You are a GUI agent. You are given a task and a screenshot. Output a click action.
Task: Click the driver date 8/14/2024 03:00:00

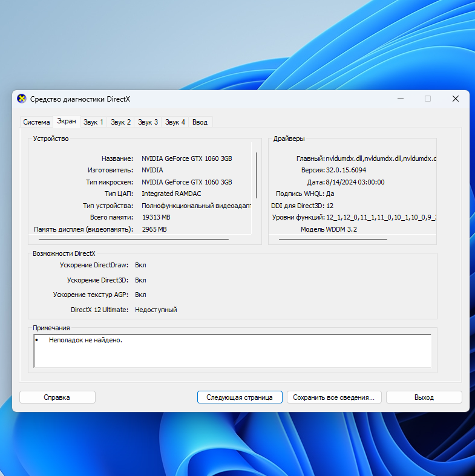tap(355, 182)
